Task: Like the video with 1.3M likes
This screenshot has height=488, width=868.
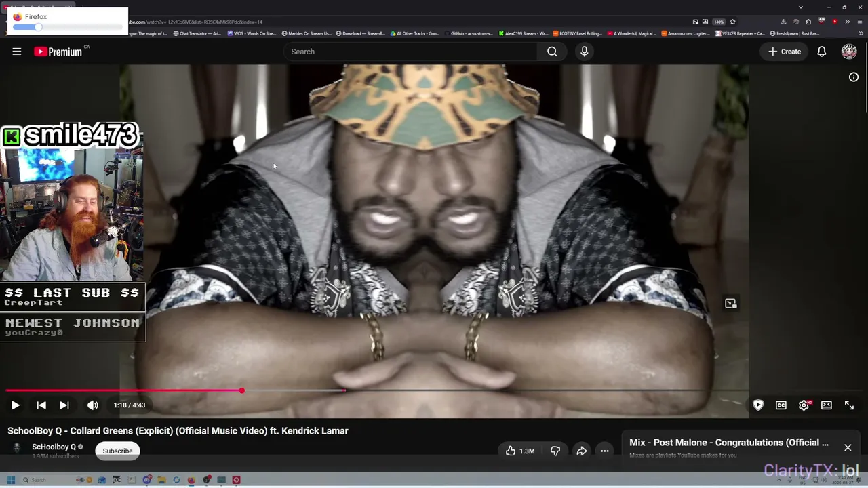Action: (519, 451)
